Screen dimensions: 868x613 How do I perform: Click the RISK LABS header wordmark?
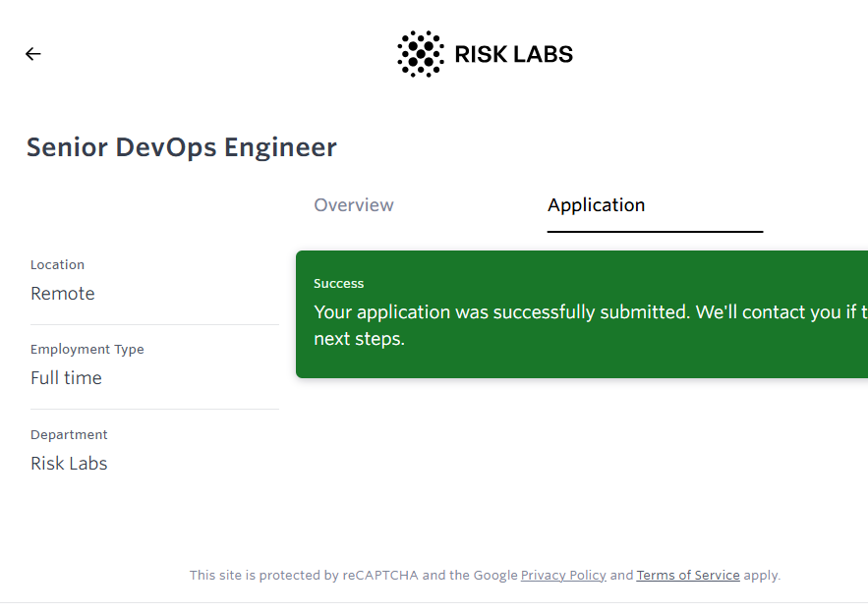(x=513, y=54)
